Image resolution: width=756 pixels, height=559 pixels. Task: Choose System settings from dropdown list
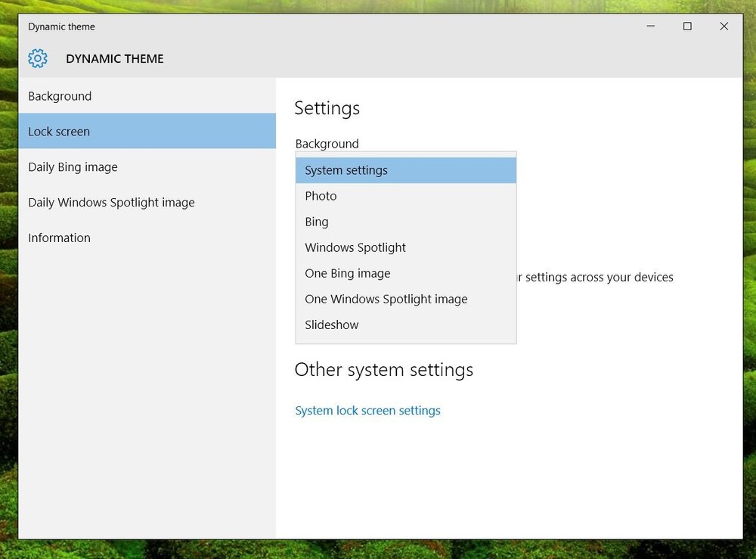pos(346,170)
